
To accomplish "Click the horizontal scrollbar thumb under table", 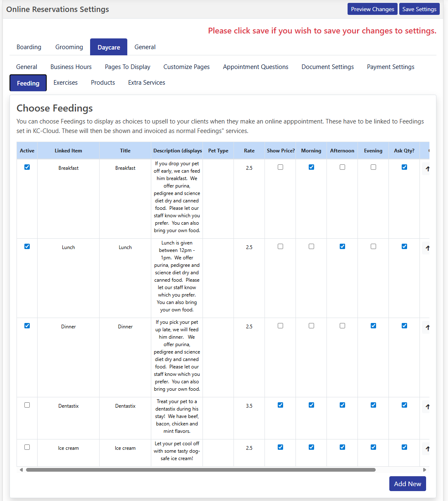I will coord(201,470).
